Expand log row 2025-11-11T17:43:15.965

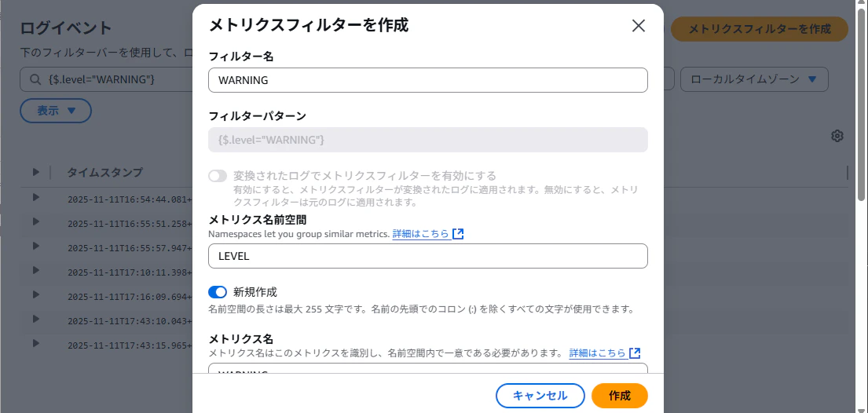tap(36, 343)
